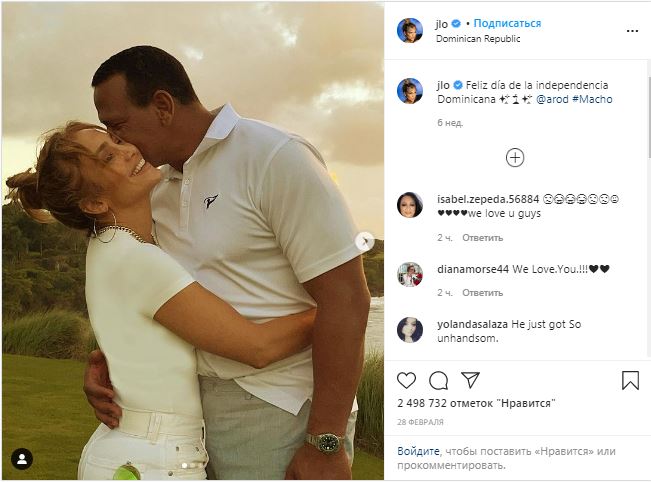Click the Войдите login link
The width and height of the screenshot is (651, 482).
coord(418,451)
